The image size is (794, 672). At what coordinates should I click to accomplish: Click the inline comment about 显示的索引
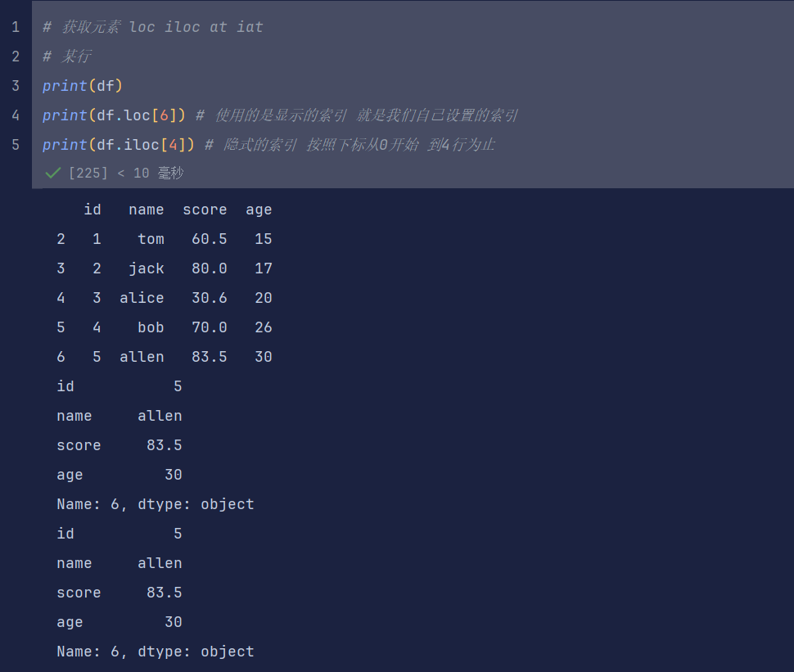[x=352, y=115]
